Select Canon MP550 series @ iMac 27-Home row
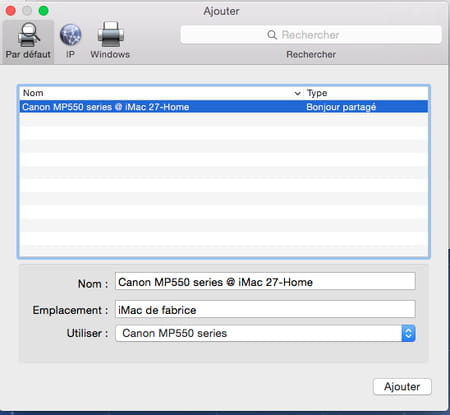The image size is (450, 415). 224,107
